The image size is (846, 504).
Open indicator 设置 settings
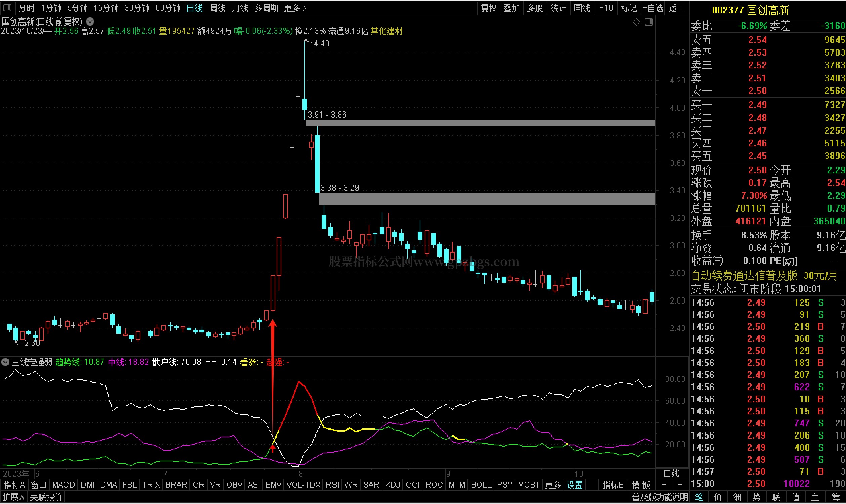click(x=575, y=485)
